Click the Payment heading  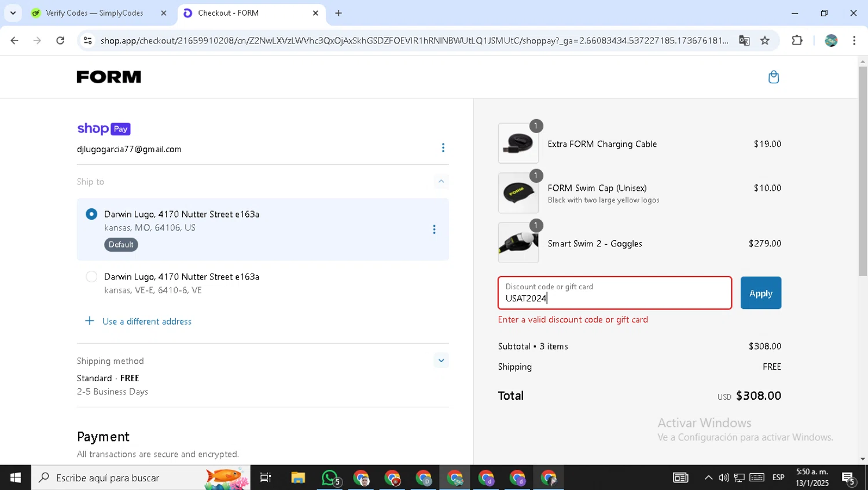tap(103, 437)
